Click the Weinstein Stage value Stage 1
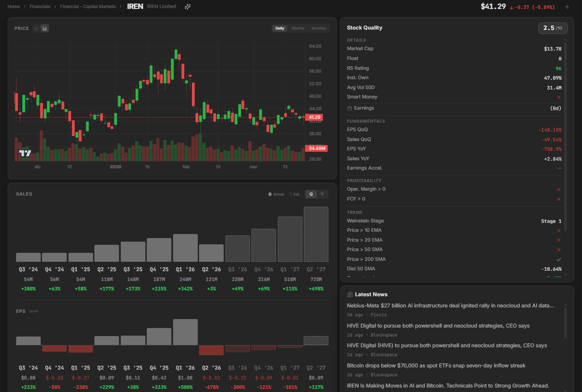Screen dimensions: 582x392 click(552, 221)
